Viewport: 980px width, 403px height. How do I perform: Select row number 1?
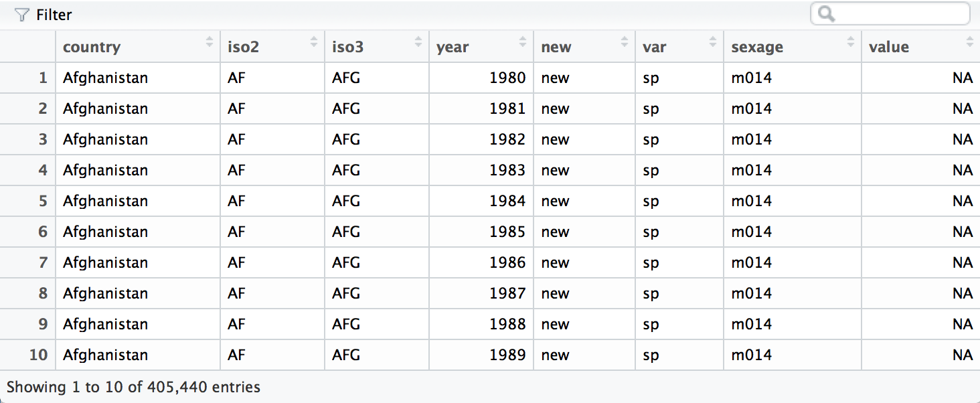tap(43, 78)
